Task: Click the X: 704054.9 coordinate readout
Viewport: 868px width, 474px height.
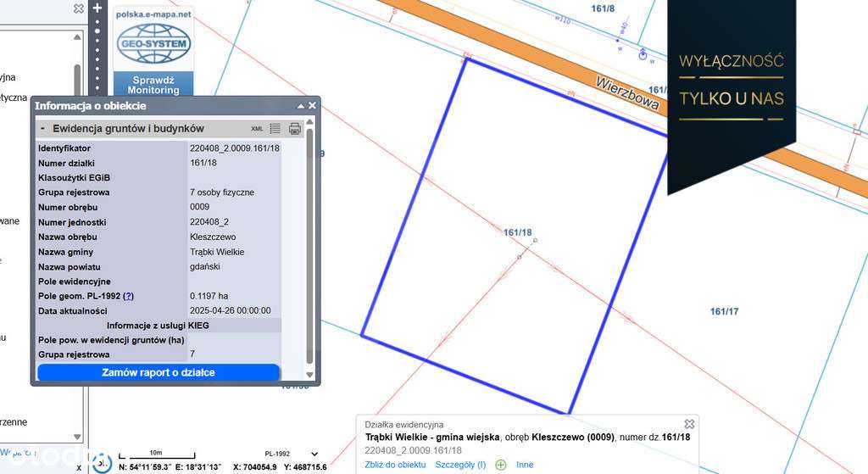Action: point(254,467)
